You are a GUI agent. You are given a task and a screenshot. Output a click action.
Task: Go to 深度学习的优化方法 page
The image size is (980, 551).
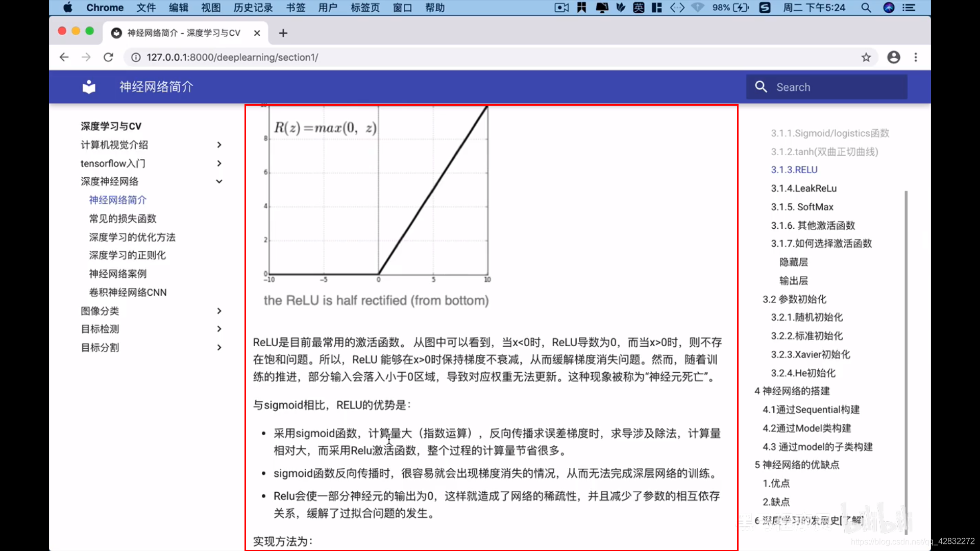point(132,237)
